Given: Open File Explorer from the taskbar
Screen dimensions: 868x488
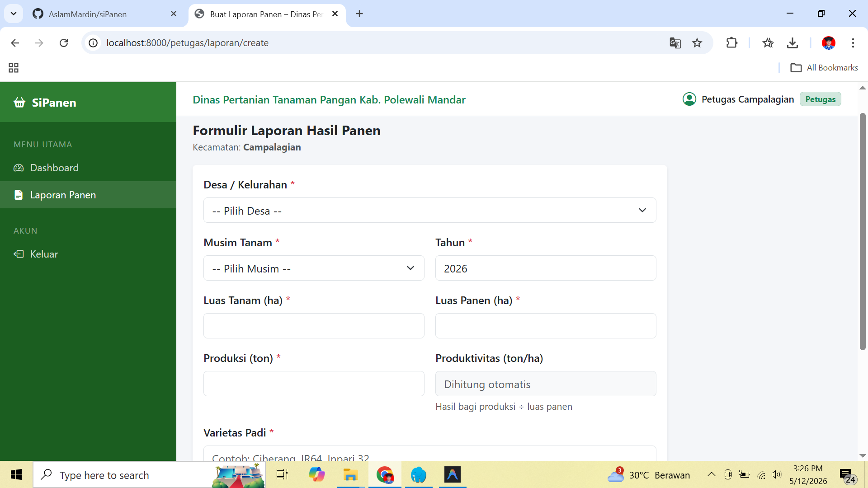Looking at the screenshot, I should [350, 475].
